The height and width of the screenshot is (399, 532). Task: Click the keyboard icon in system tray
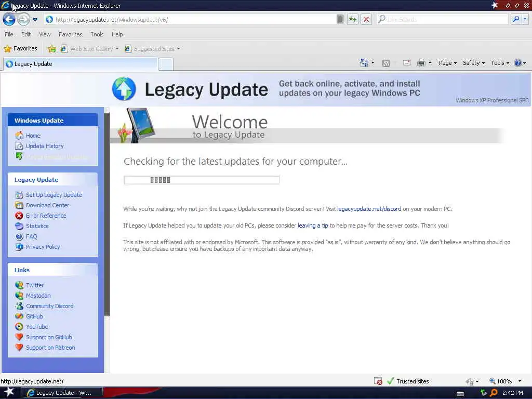click(x=460, y=394)
